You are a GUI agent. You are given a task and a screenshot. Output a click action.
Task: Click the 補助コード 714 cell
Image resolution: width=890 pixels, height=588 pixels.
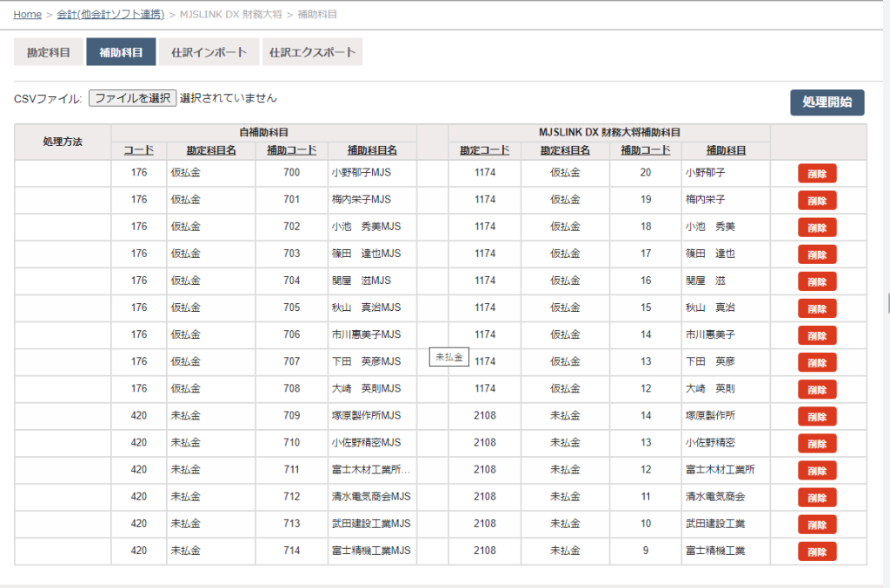292,551
